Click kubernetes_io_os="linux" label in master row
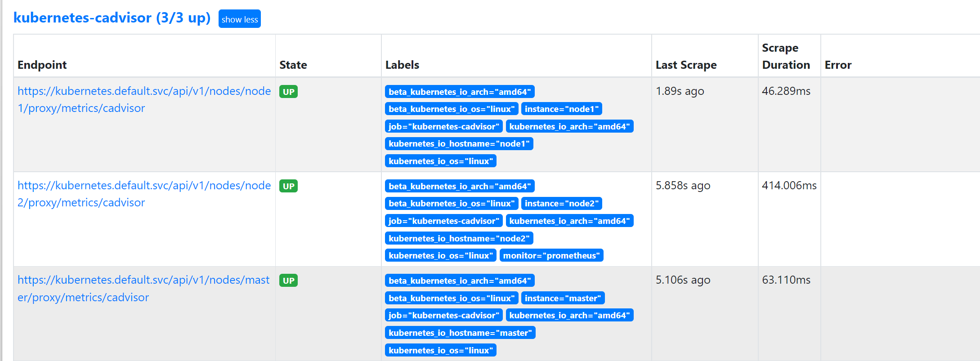 click(x=441, y=350)
